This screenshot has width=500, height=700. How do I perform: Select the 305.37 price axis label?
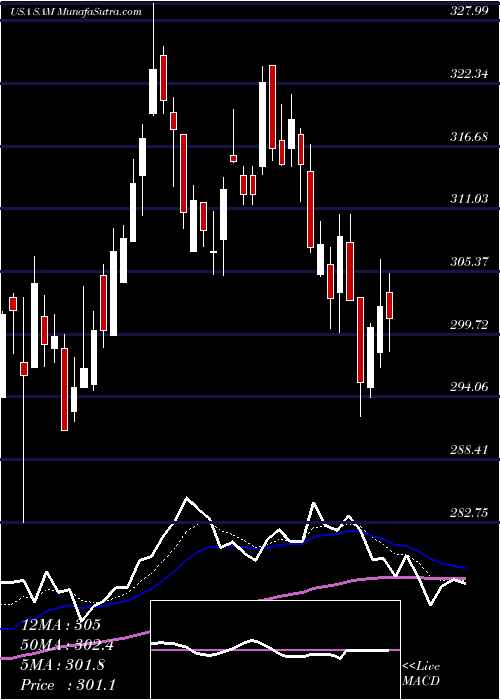click(x=469, y=262)
